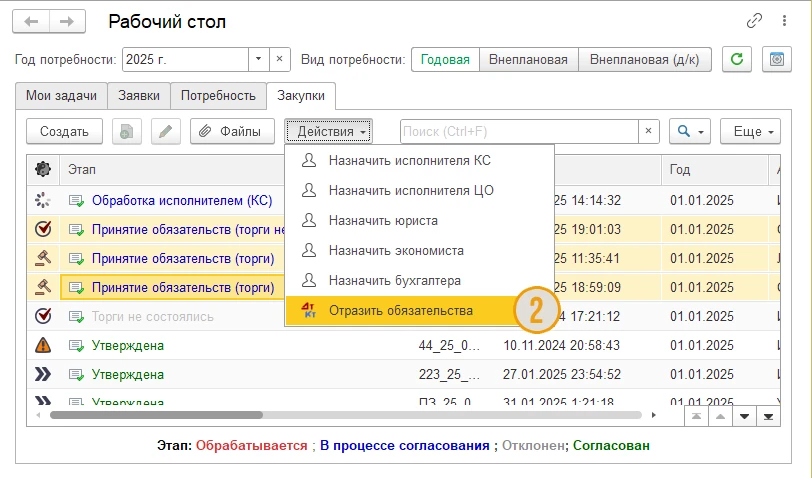812x478 pixels.
Task: Click the warning triangle icon of Утверждена row
Action: click(43, 345)
